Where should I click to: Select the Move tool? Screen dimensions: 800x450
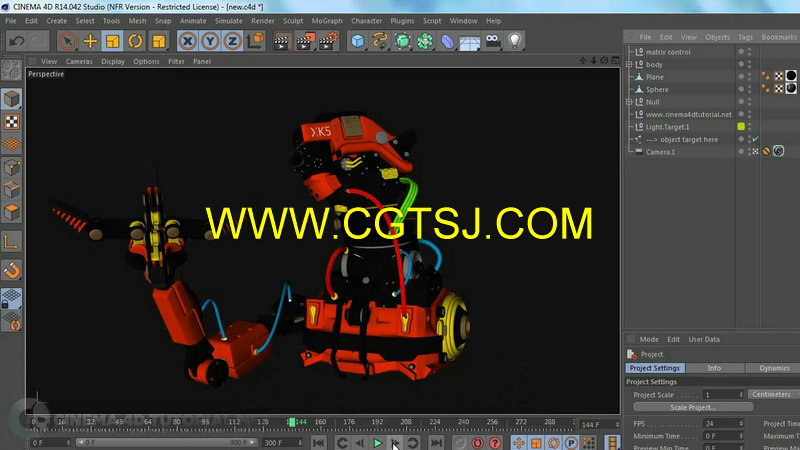coord(90,41)
